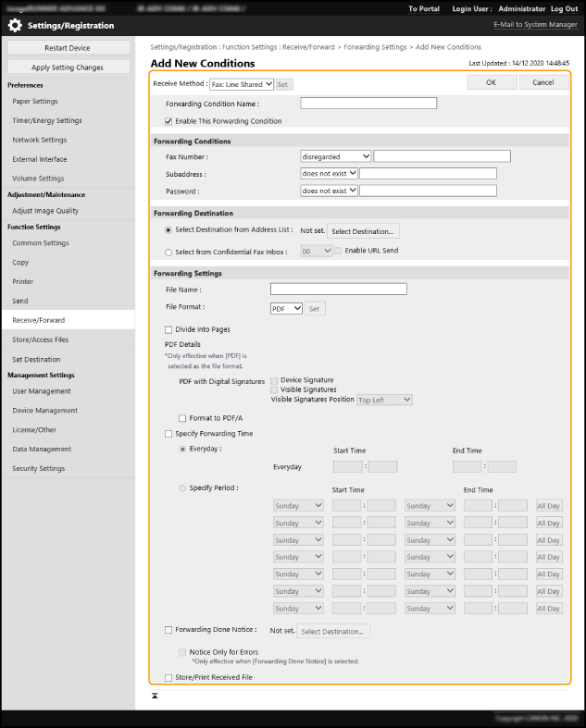Enable the Divide into Pages checkbox
Viewport: 586px width, 728px height.
tap(168, 329)
